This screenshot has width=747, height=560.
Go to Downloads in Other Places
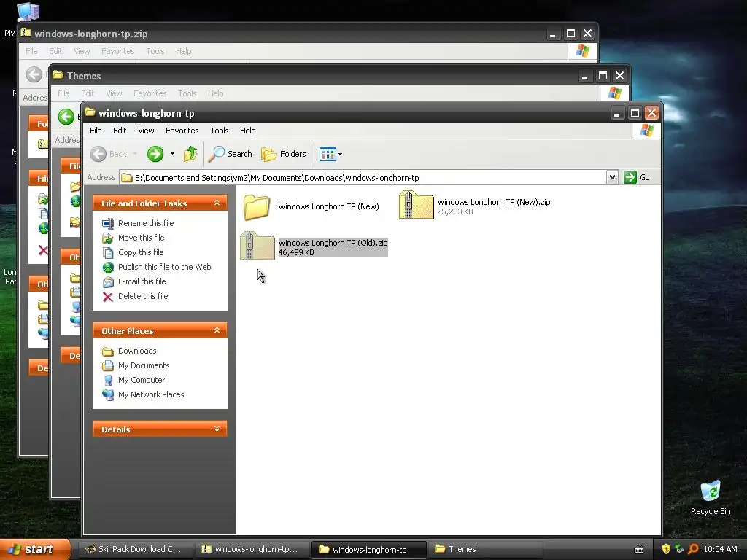137,351
